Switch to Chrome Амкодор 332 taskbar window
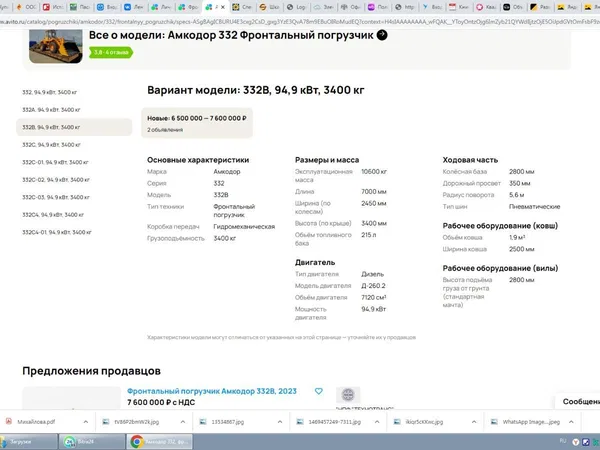600x450 pixels. pos(160,442)
